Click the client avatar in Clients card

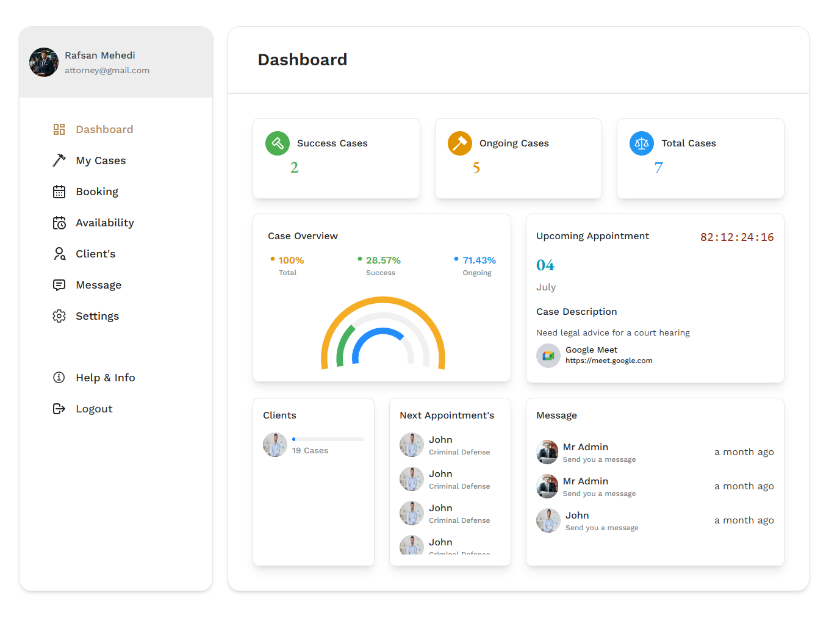point(275,445)
